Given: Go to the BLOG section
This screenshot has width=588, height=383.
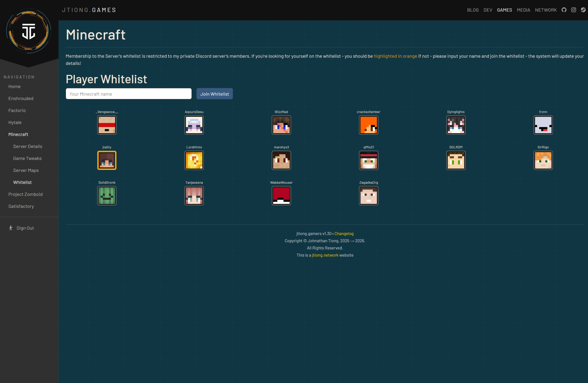Looking at the screenshot, I should [x=473, y=10].
